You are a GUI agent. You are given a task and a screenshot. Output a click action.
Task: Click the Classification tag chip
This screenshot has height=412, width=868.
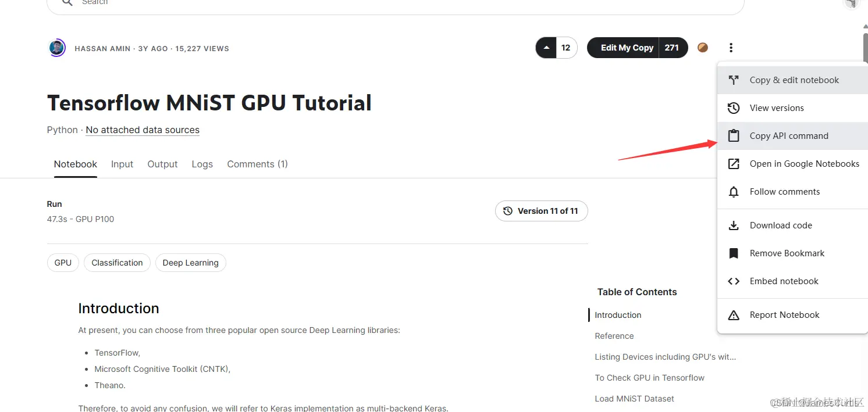tap(117, 263)
